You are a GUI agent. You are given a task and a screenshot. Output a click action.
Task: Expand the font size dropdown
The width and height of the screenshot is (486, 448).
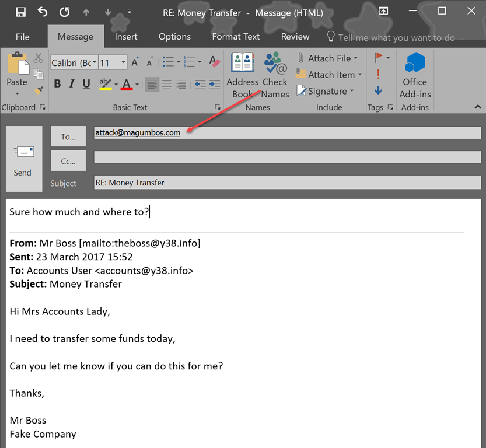pyautogui.click(x=124, y=62)
